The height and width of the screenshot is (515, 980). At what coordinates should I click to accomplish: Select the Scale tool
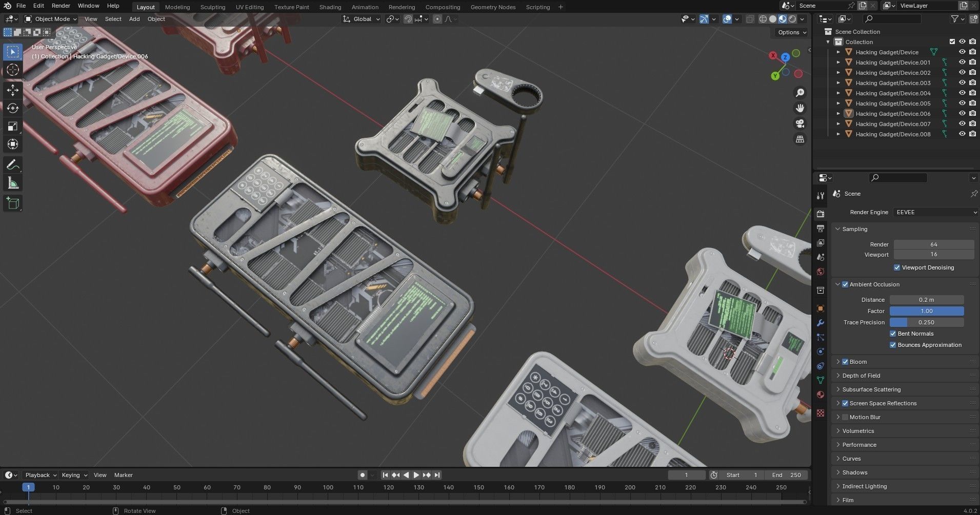pos(13,126)
